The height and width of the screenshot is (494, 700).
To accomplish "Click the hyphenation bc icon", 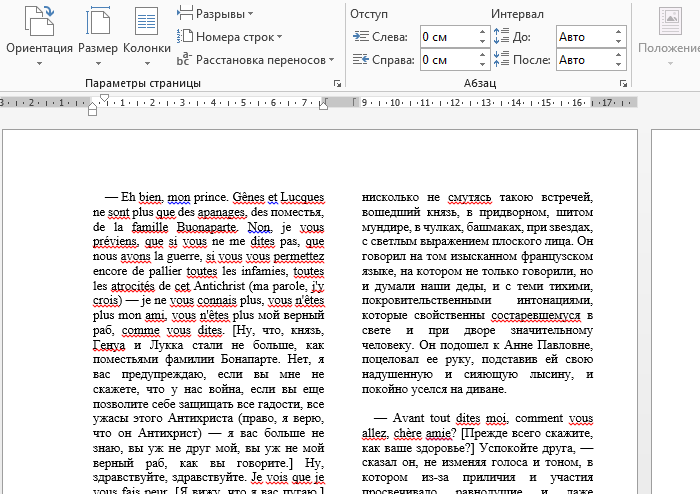I will click(184, 59).
